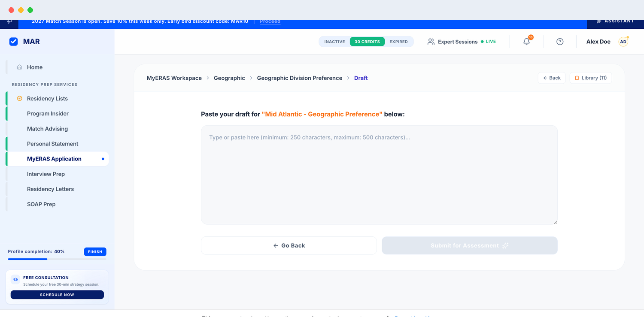This screenshot has width=644, height=317.
Task: Click Expert Sessions LIVE link
Action: [x=462, y=42]
